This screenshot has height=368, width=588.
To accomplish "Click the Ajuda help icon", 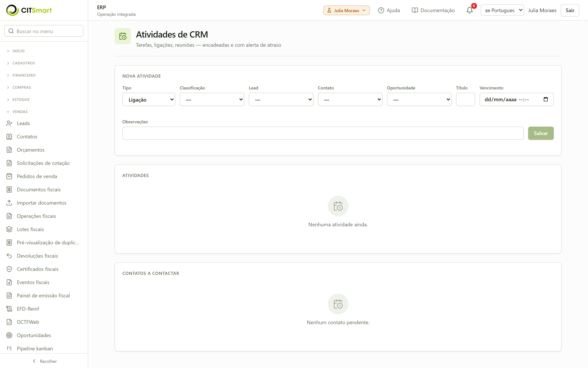I will click(381, 10).
